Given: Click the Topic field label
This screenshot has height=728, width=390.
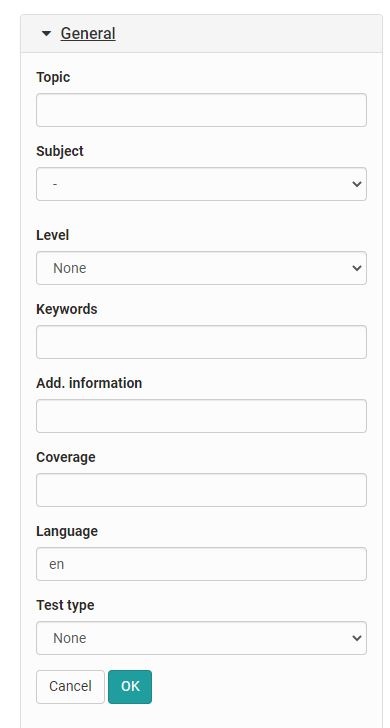Looking at the screenshot, I should click(x=53, y=77).
